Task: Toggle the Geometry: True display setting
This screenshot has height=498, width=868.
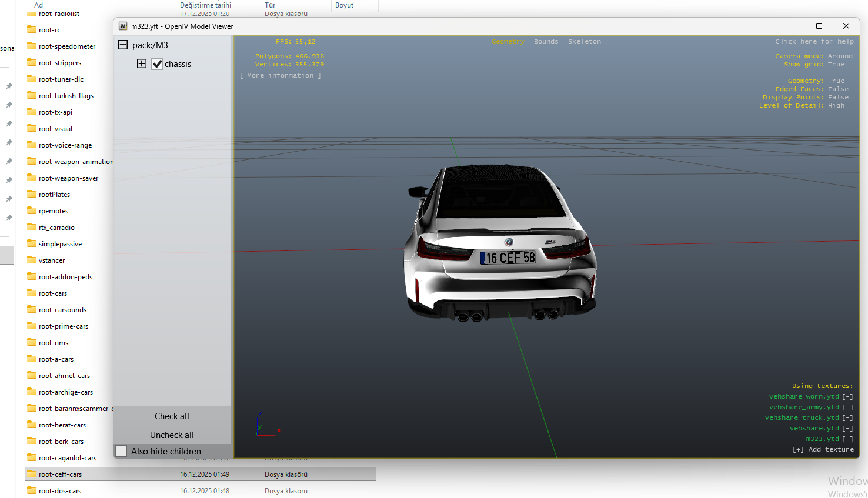Action: point(816,81)
